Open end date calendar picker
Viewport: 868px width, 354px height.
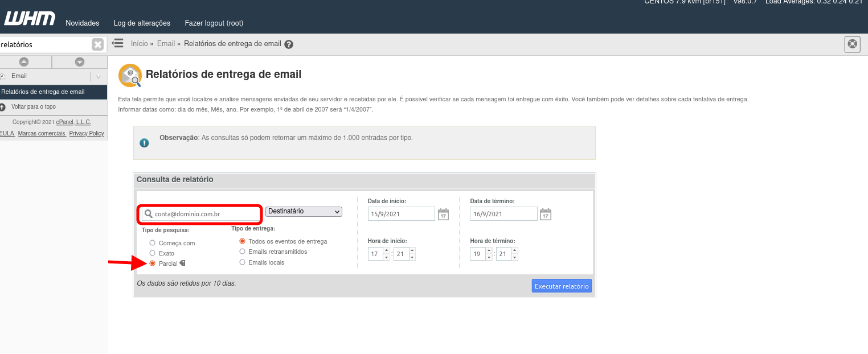point(545,214)
